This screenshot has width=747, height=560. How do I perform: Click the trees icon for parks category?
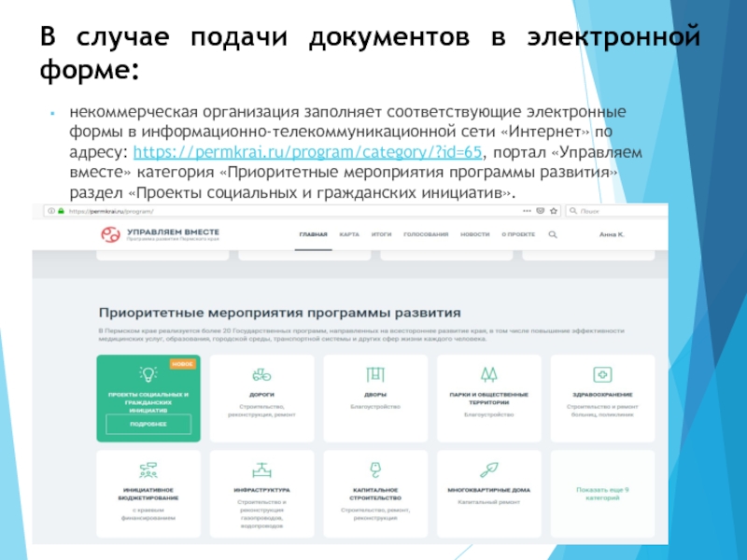pos(488,374)
